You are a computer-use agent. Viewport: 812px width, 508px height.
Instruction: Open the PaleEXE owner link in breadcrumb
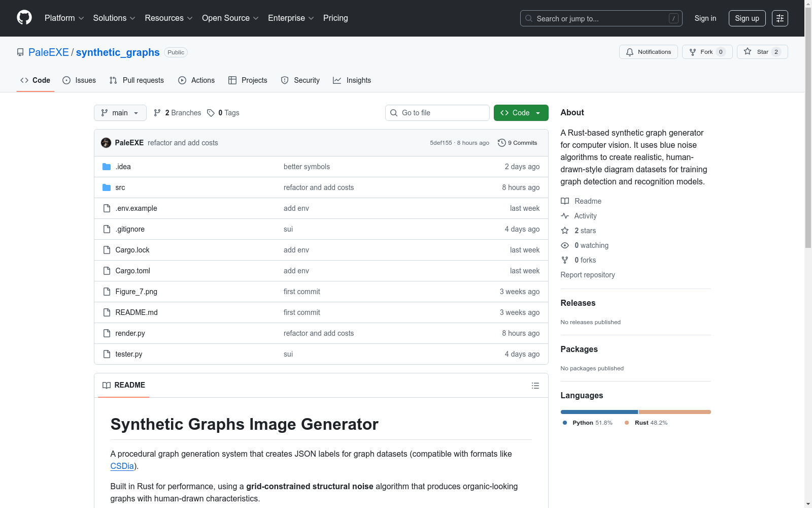click(x=49, y=52)
